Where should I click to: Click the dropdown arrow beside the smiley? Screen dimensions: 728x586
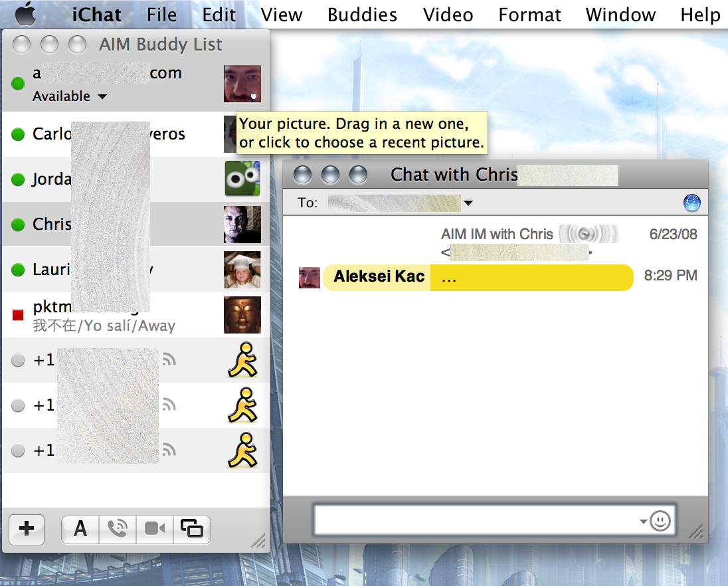pyautogui.click(x=643, y=521)
